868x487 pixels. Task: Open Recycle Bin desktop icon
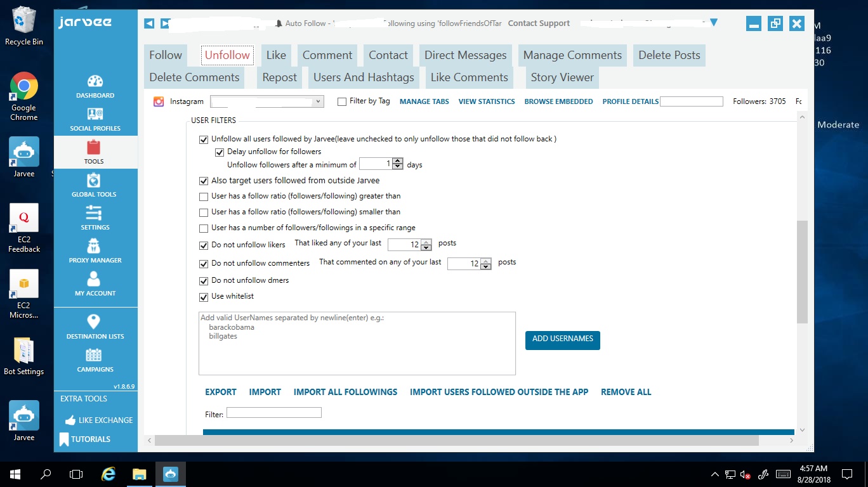click(x=24, y=26)
